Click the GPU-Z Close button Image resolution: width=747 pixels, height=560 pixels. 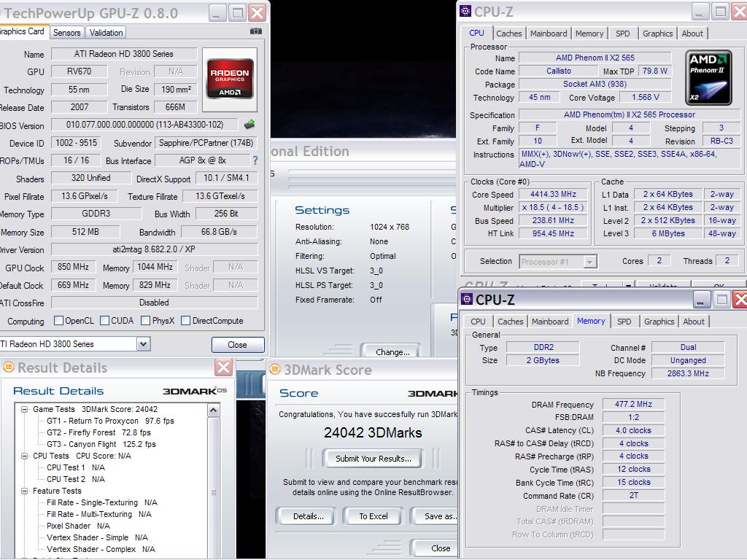pyautogui.click(x=237, y=345)
